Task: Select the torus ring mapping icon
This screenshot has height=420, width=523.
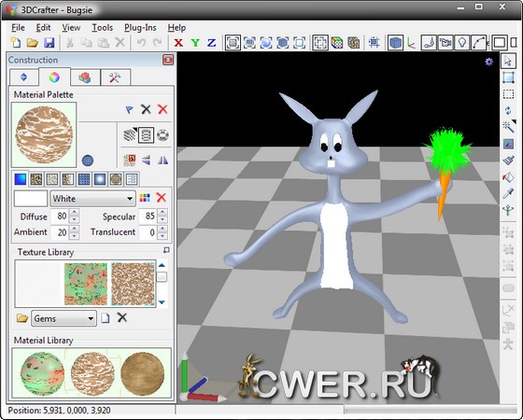Action: click(x=163, y=135)
